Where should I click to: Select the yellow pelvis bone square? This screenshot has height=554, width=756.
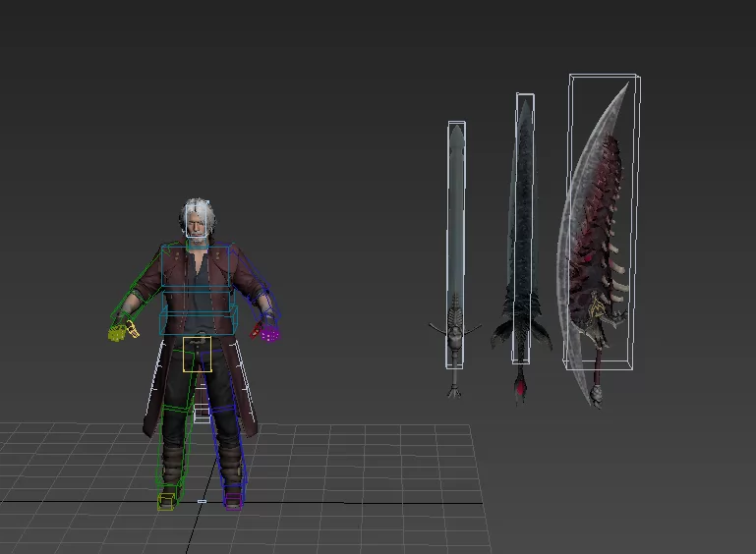[x=197, y=355]
